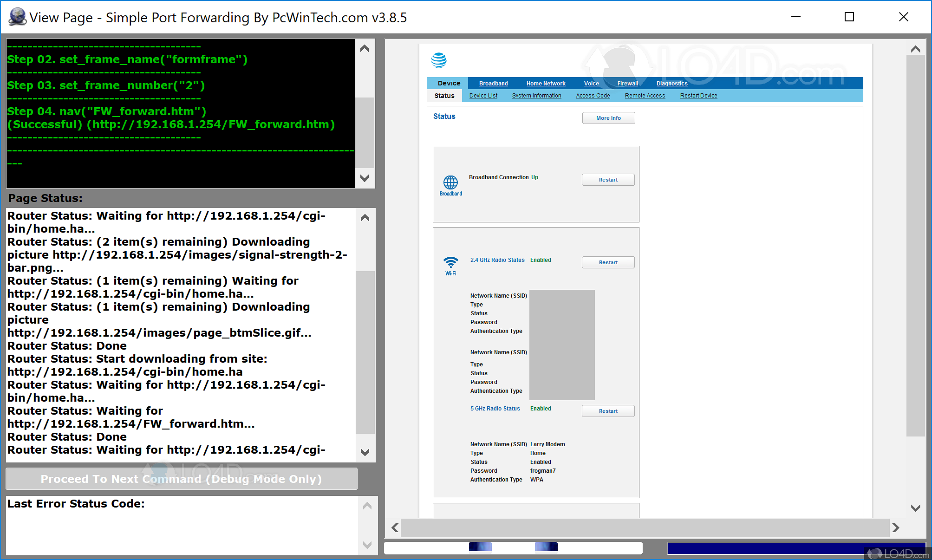Restart the Broadband Connection

[608, 180]
